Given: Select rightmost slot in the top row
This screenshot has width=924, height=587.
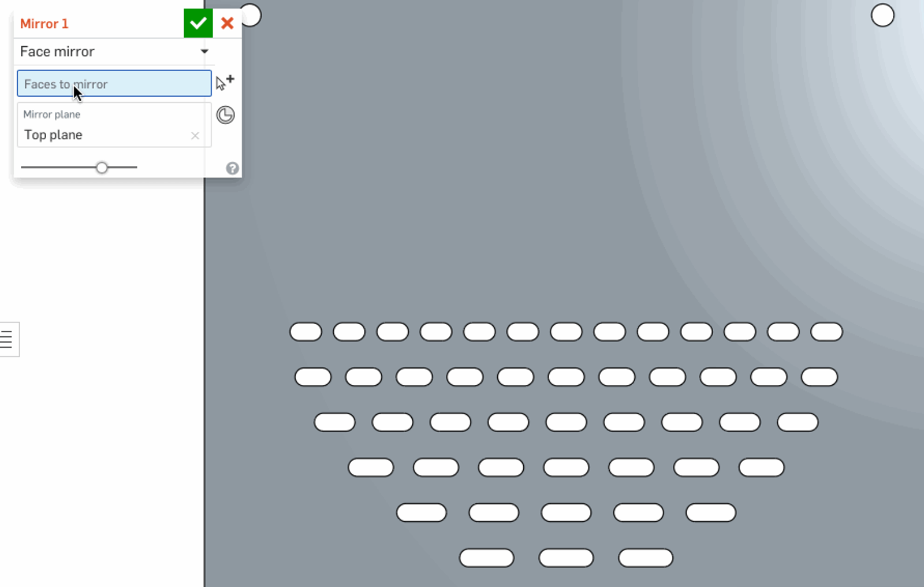Looking at the screenshot, I should click(x=826, y=332).
